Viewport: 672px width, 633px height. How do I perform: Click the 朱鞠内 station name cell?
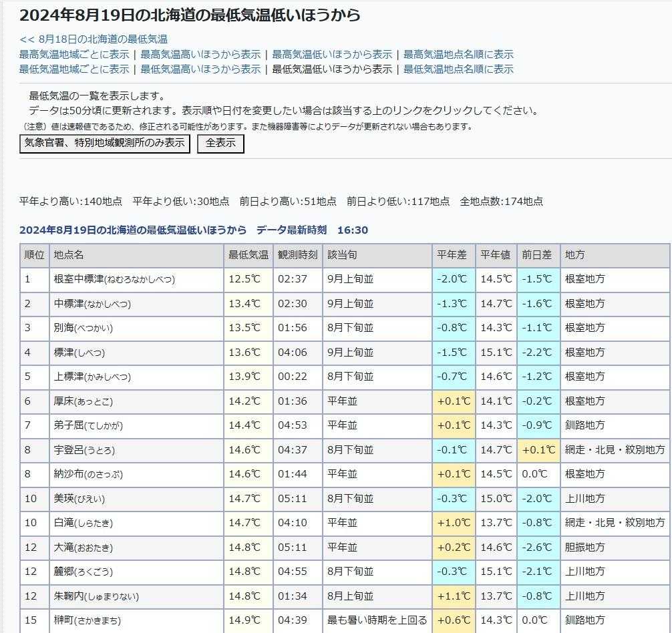pos(96,596)
